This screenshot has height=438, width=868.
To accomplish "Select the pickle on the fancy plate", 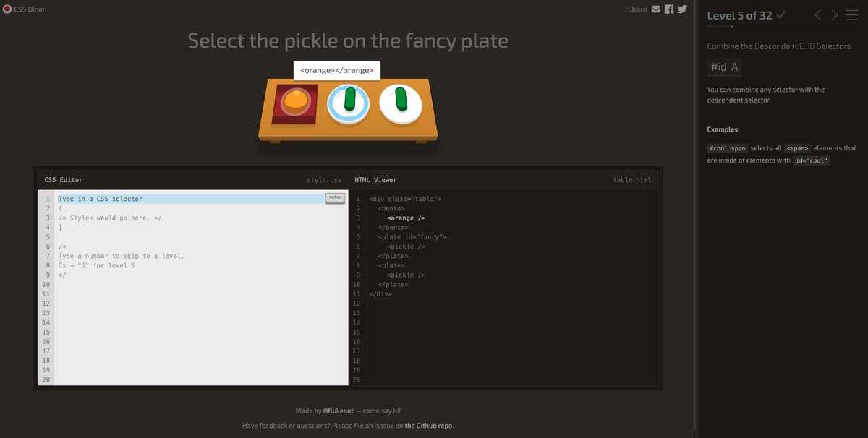I will [350, 99].
